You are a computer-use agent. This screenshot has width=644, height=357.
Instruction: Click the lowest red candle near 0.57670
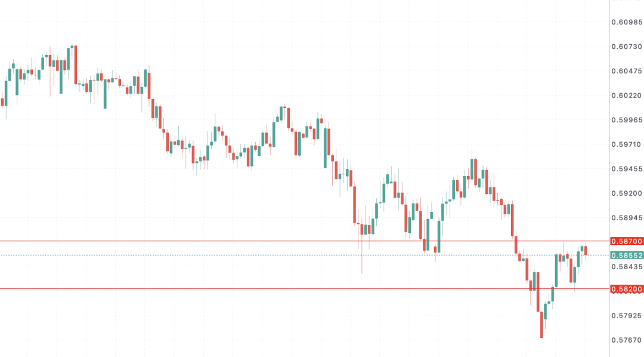(x=541, y=324)
